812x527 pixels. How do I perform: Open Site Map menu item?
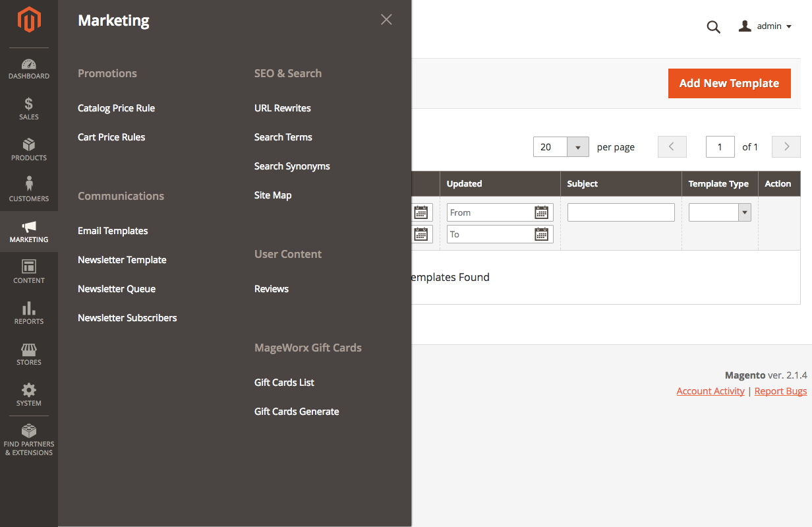pyautogui.click(x=273, y=195)
